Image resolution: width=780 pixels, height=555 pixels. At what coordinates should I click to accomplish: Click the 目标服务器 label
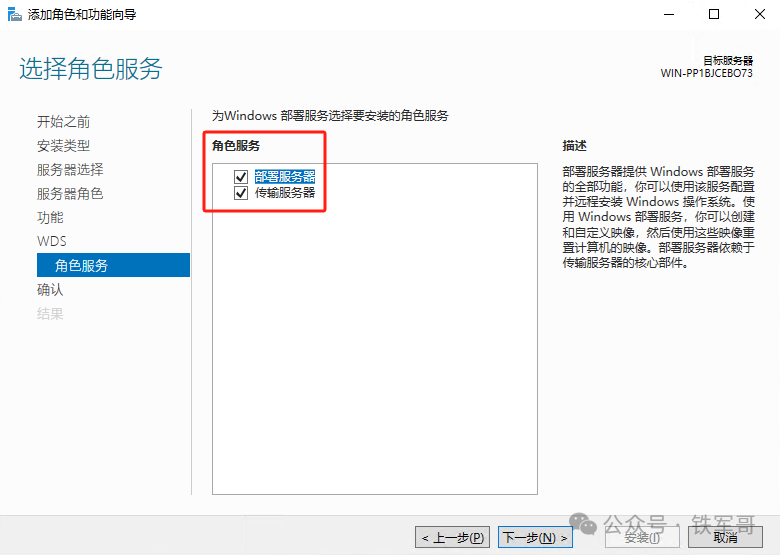728,61
